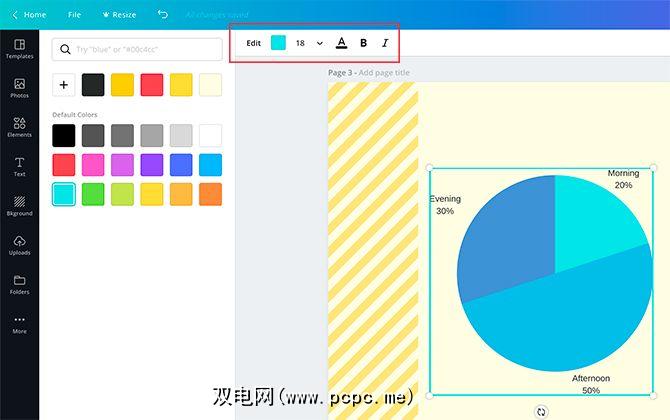Click the font size value 18
670x420 pixels.
(300, 43)
